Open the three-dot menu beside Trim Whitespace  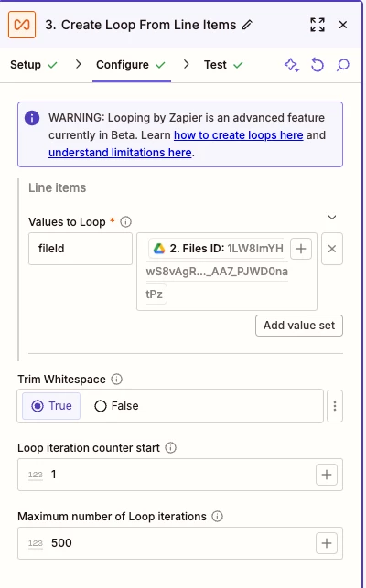click(335, 406)
